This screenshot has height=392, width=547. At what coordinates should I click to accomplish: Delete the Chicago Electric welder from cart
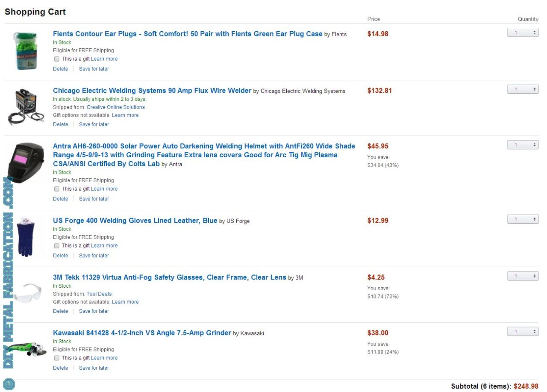point(60,124)
